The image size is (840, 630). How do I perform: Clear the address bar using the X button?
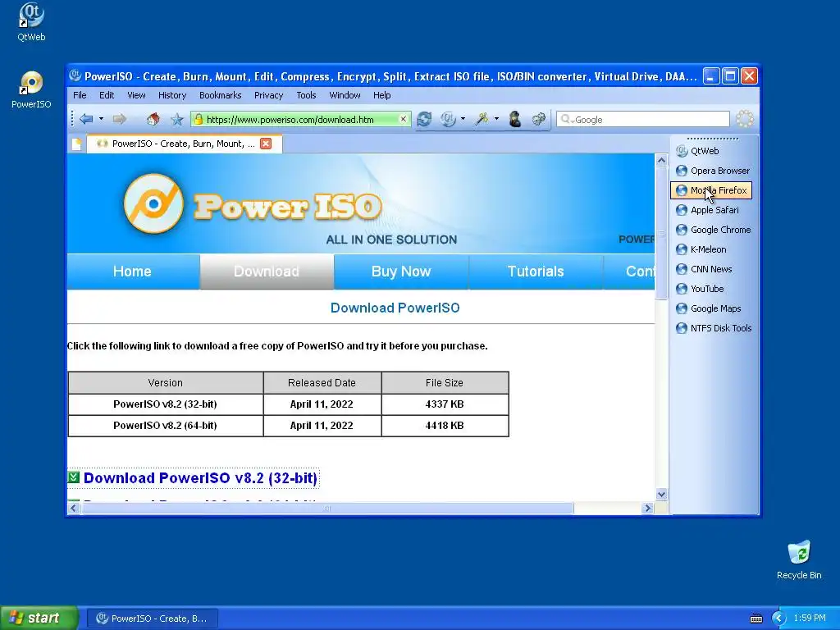click(404, 119)
